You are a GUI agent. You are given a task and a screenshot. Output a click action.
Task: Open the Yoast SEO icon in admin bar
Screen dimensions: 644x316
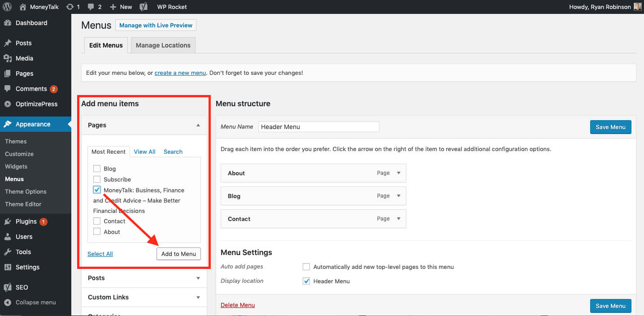pyautogui.click(x=144, y=7)
